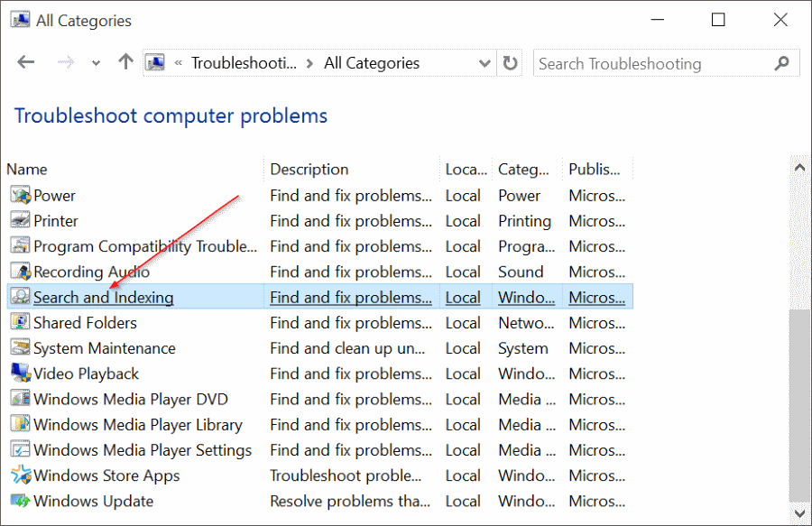Click the Windows Media Player DVD icon
812x526 pixels.
21,399
